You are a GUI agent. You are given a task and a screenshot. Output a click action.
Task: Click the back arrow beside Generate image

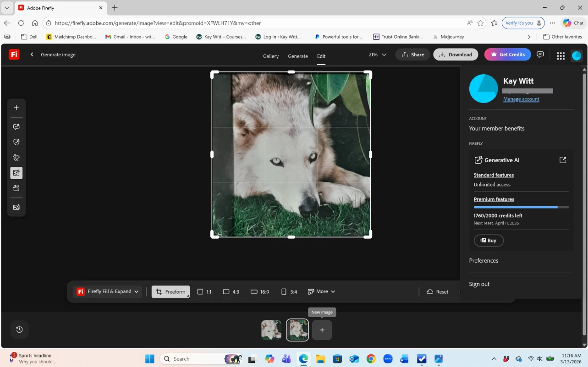point(32,55)
